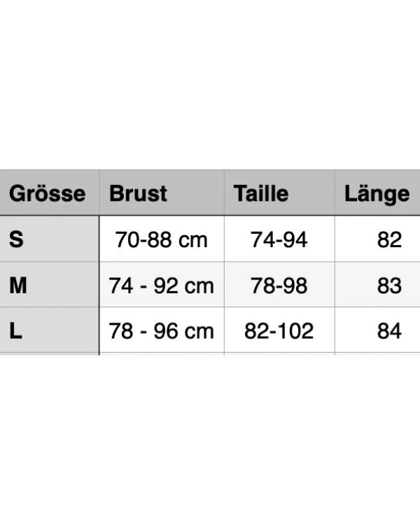Click the size S row label
420x525 pixels.
pyautogui.click(x=17, y=239)
